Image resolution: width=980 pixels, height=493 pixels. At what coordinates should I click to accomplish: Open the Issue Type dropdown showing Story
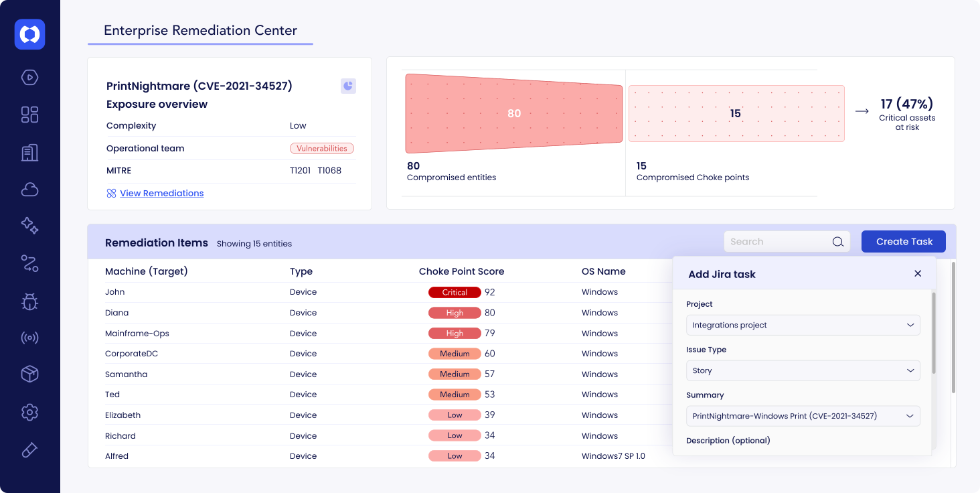[803, 370]
